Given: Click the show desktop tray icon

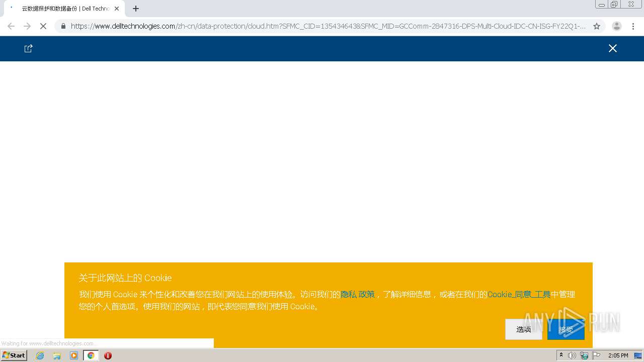Looking at the screenshot, I should click(x=638, y=355).
